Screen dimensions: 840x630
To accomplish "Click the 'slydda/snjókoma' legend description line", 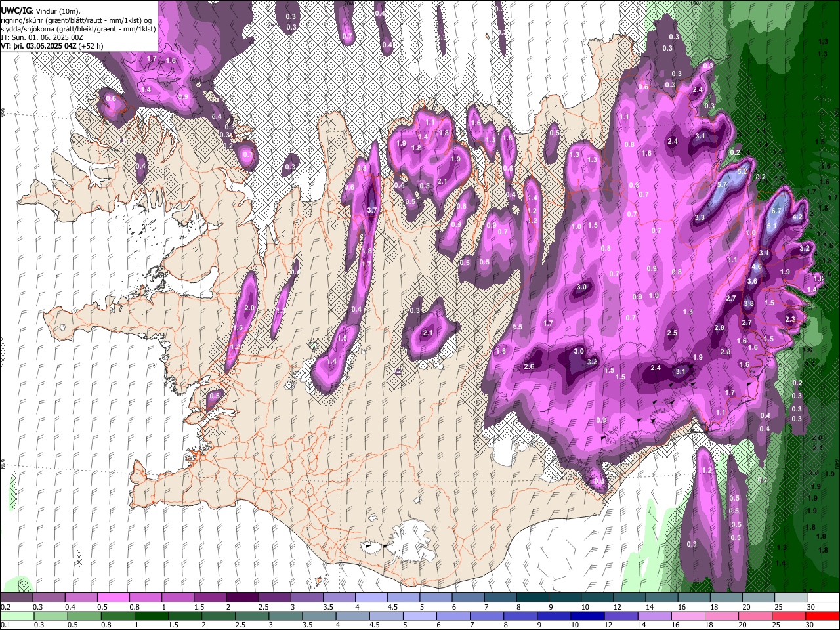I will 77,29.
